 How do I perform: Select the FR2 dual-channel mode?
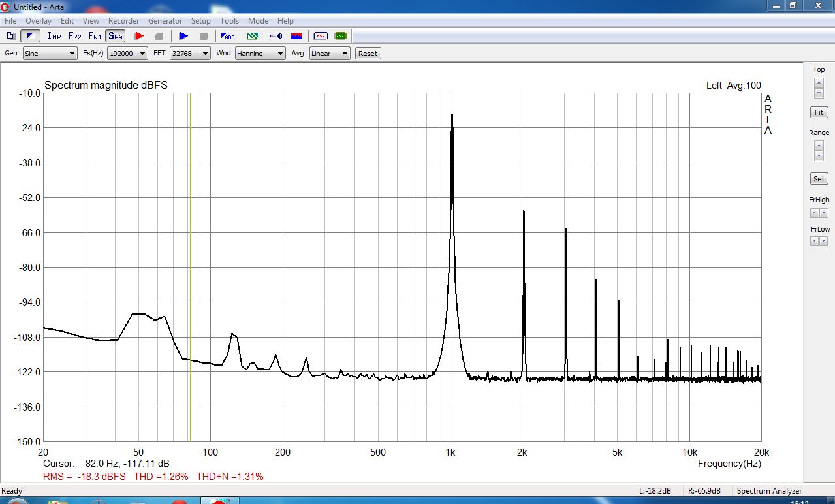(x=74, y=36)
